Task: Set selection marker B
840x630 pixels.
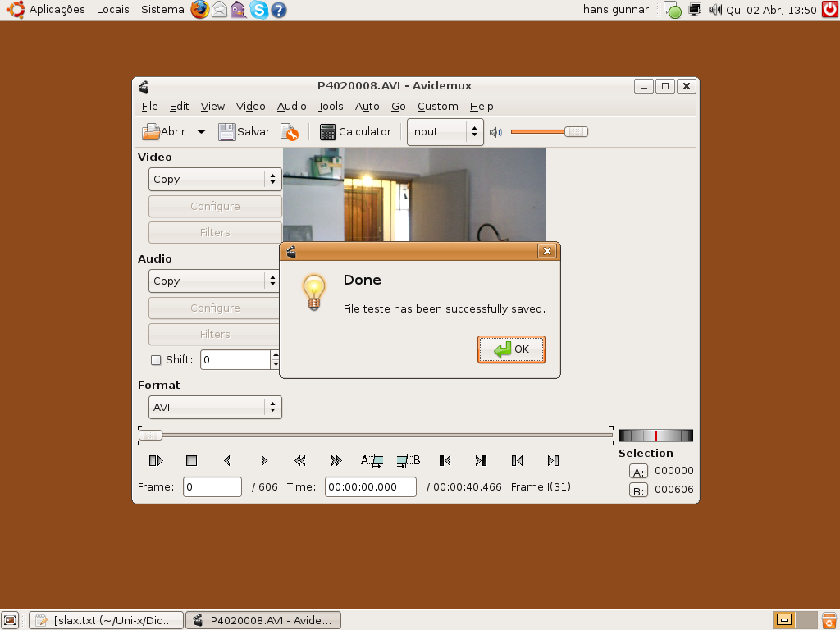Action: tap(409, 461)
